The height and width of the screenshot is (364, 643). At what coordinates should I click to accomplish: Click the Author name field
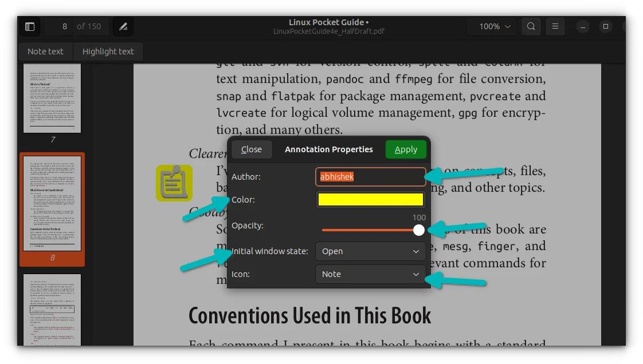coord(370,177)
